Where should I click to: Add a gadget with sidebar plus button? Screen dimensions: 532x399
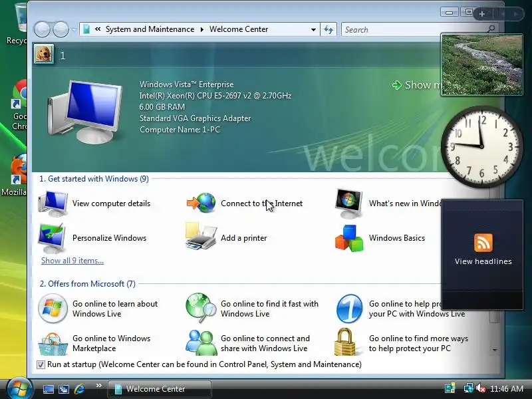pyautogui.click(x=481, y=14)
